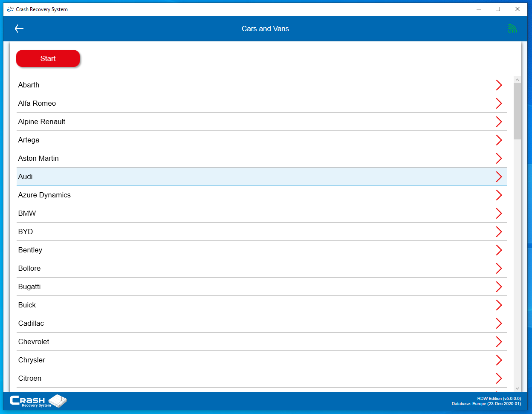Click the red chevron for Bentley
This screenshot has height=414, width=532.
point(499,250)
